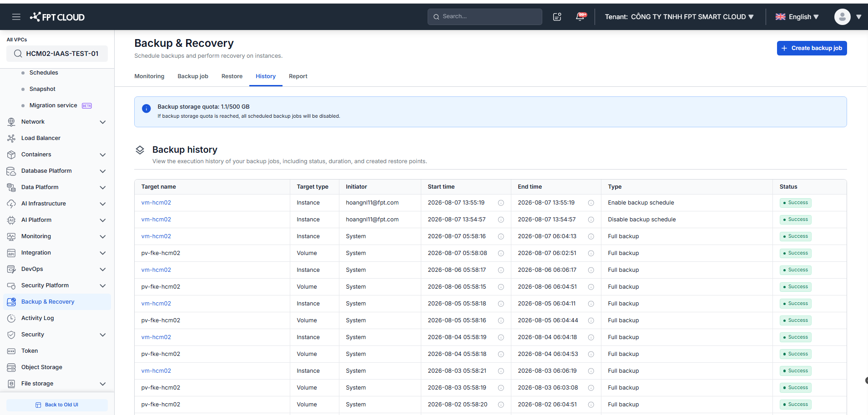The width and height of the screenshot is (868, 415).
Task: Open Snapshot in the sidebar
Action: pyautogui.click(x=42, y=89)
